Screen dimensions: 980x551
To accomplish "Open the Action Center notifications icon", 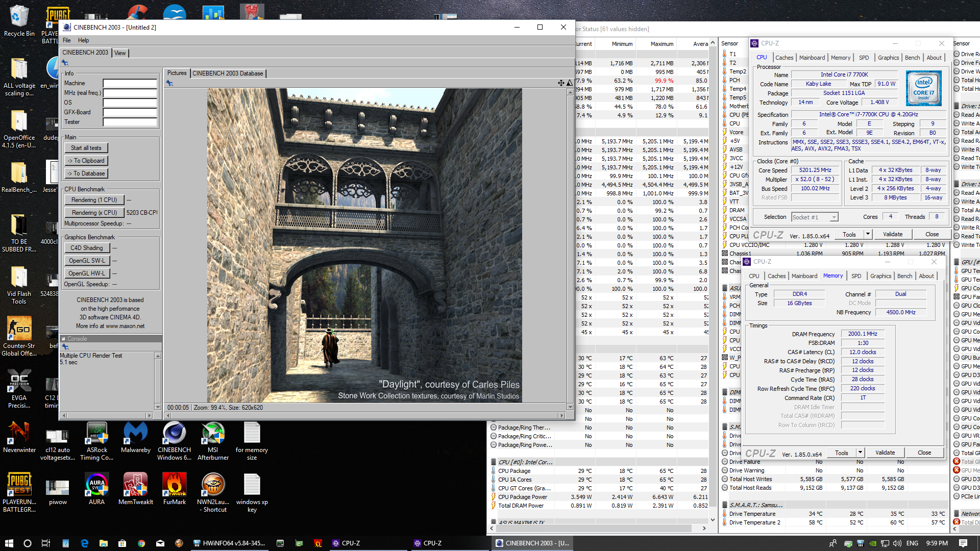I will [x=963, y=543].
